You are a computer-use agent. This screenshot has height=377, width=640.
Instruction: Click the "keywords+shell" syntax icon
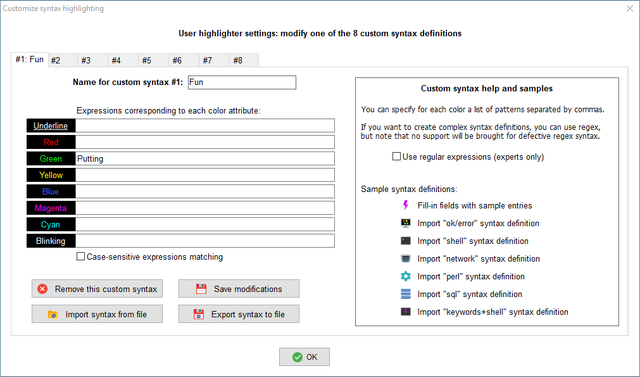click(x=405, y=312)
